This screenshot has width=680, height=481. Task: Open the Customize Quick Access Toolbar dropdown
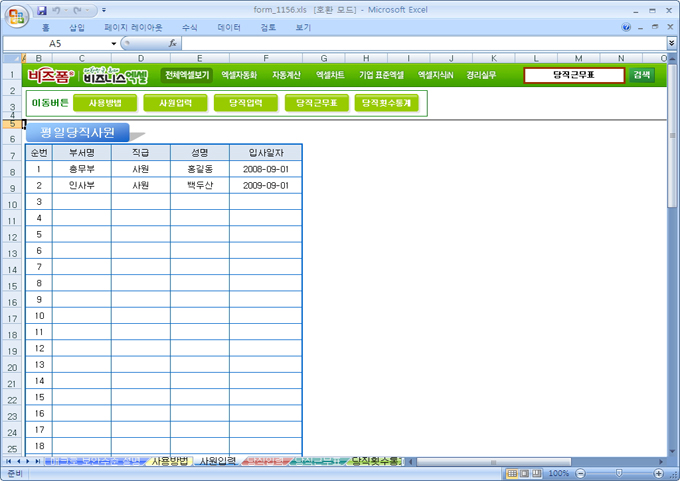pyautogui.click(x=105, y=9)
